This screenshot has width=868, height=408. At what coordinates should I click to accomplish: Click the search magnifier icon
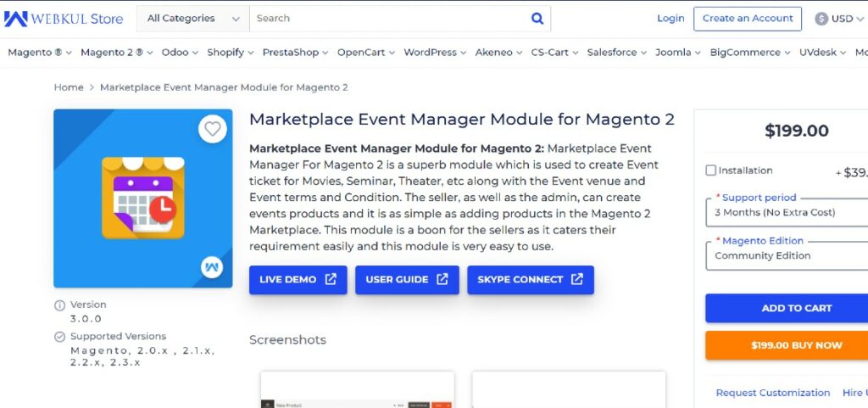click(x=537, y=19)
